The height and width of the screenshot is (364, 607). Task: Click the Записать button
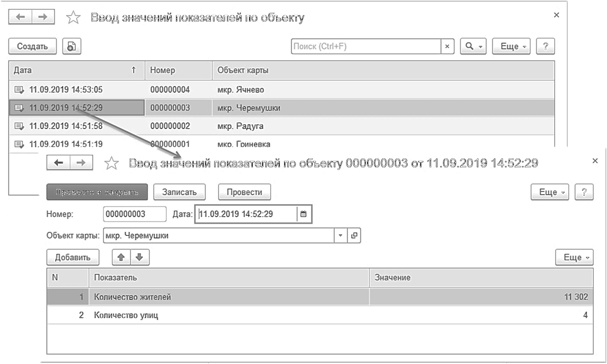tap(179, 192)
